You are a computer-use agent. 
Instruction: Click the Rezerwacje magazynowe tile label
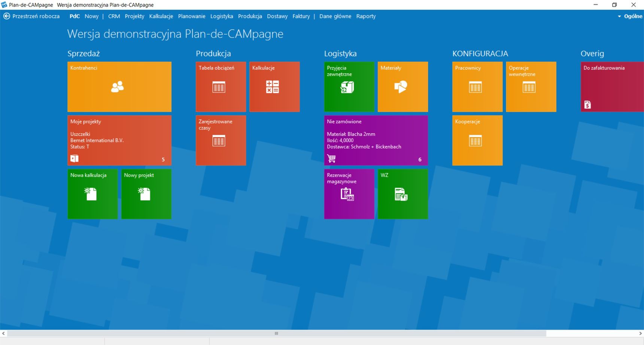tap(342, 178)
